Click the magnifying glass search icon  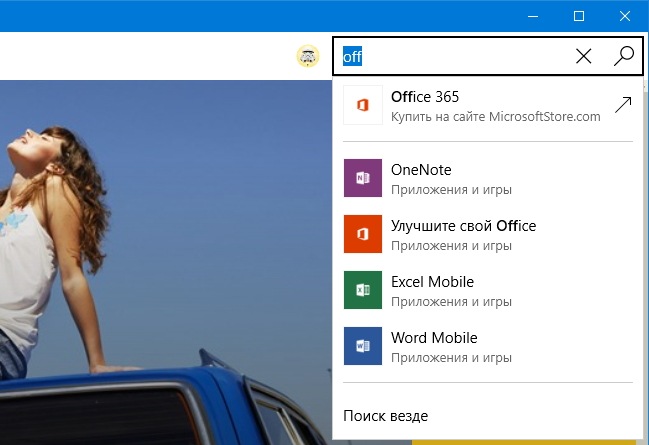(624, 56)
